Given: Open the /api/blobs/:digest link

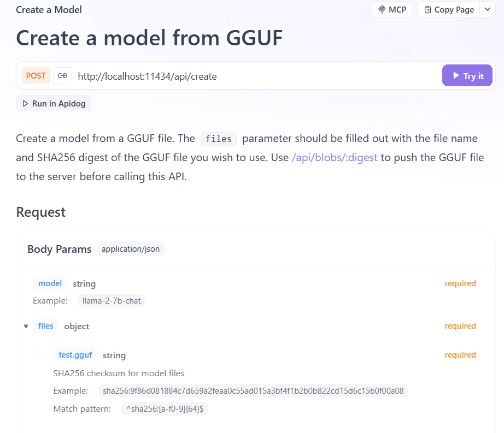Looking at the screenshot, I should [x=335, y=158].
